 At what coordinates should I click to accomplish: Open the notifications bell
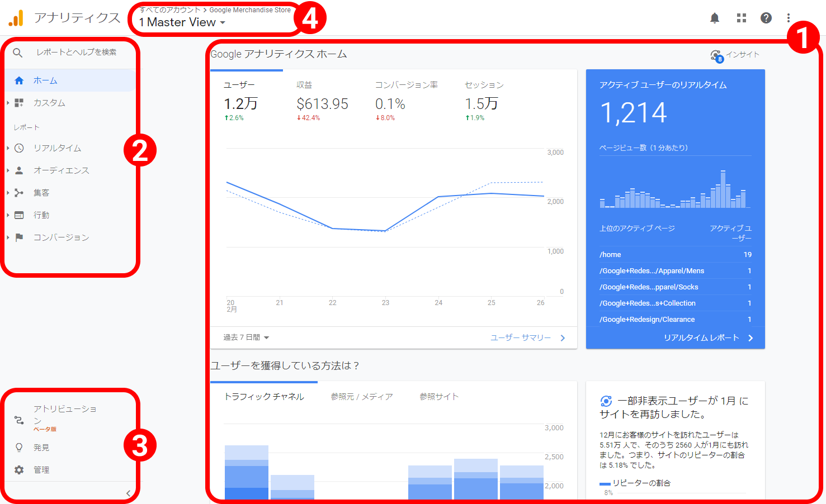(715, 18)
